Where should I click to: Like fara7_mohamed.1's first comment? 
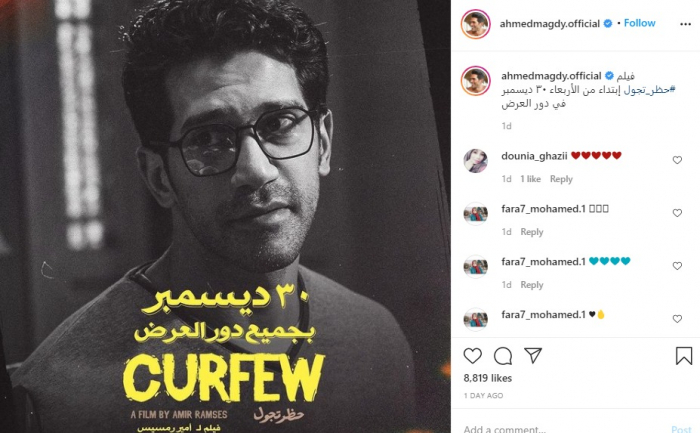point(677,213)
